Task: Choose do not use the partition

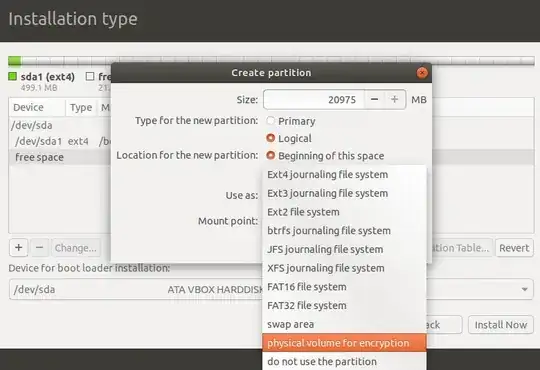Action: coord(344,361)
